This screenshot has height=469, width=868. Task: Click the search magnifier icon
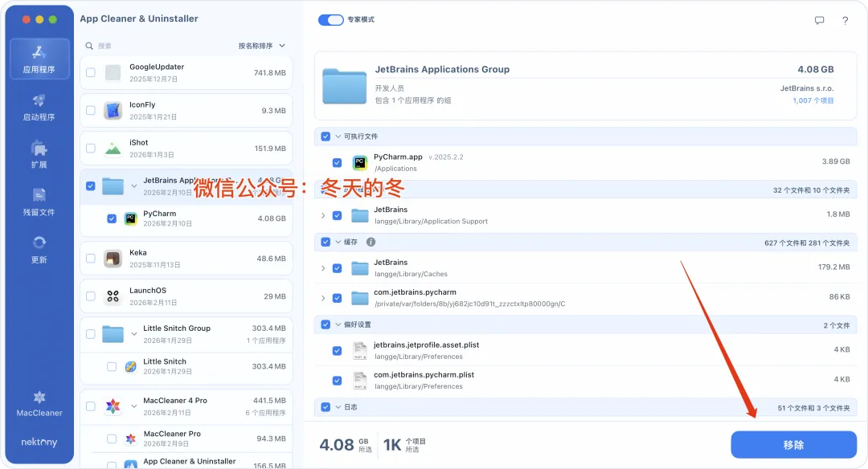[88, 46]
